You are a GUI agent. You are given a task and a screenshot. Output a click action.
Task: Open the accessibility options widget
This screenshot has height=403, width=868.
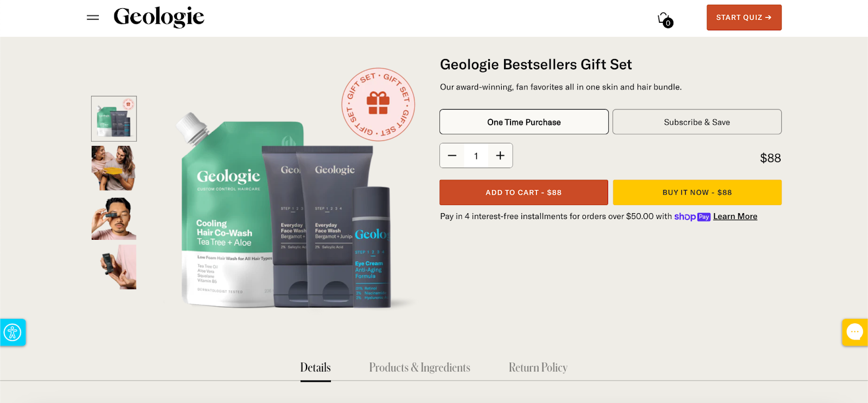tap(12, 332)
